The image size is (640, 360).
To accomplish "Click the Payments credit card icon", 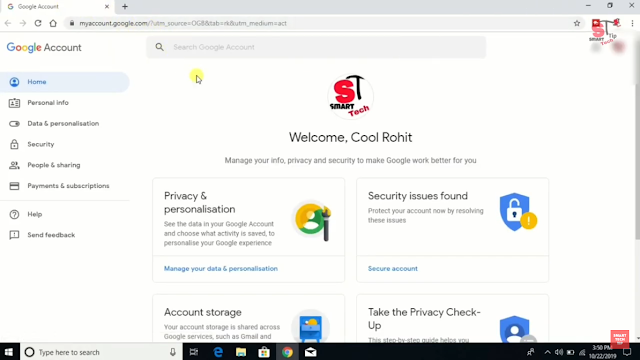I will 14,186.
